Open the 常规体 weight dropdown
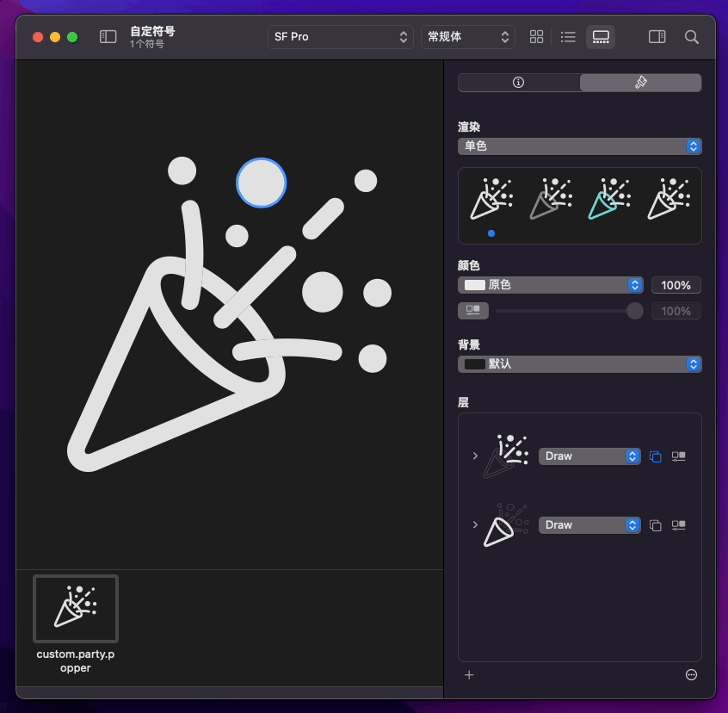728x713 pixels. (467, 37)
